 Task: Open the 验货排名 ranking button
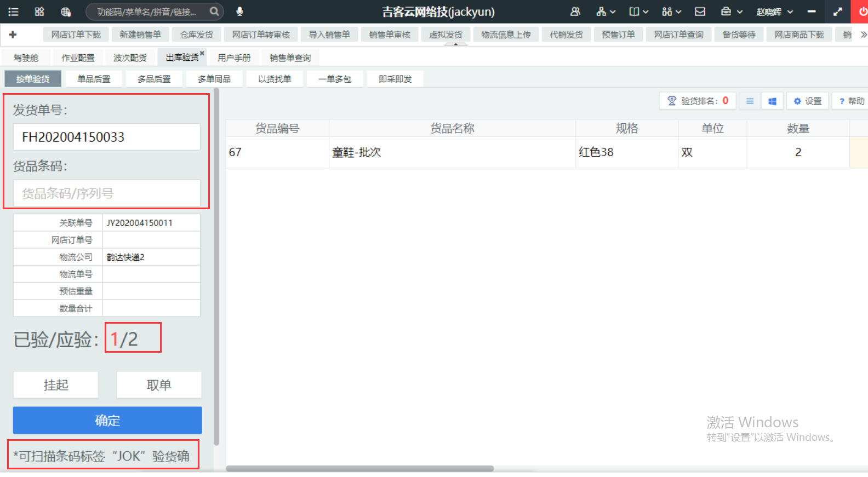698,101
